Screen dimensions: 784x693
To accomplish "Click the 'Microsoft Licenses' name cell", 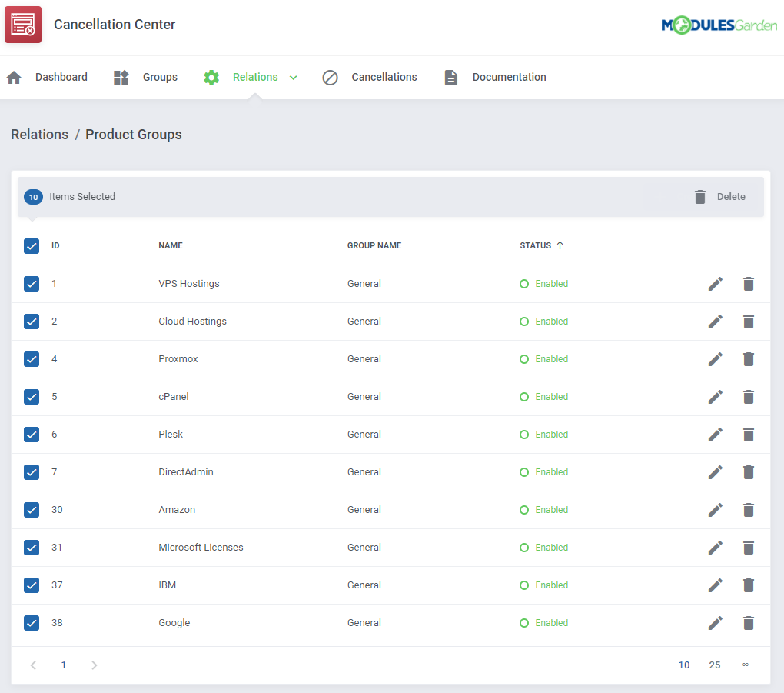I will coord(201,548).
